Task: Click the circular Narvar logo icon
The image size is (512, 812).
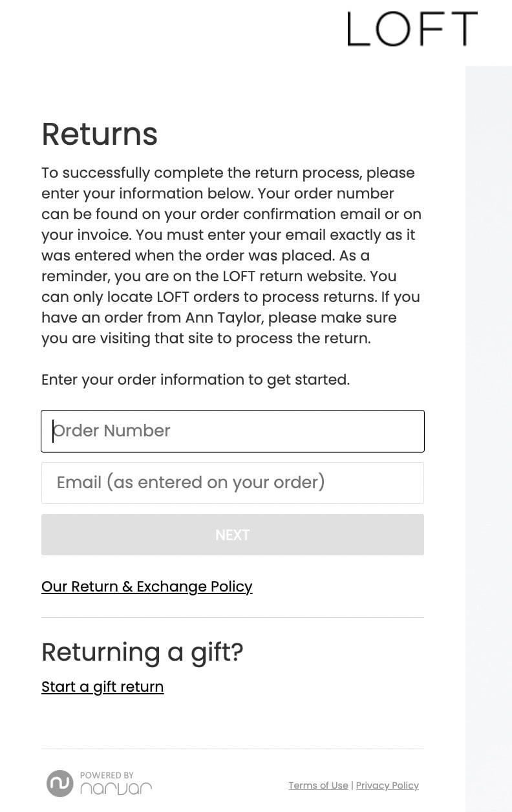Action: pos(59,784)
